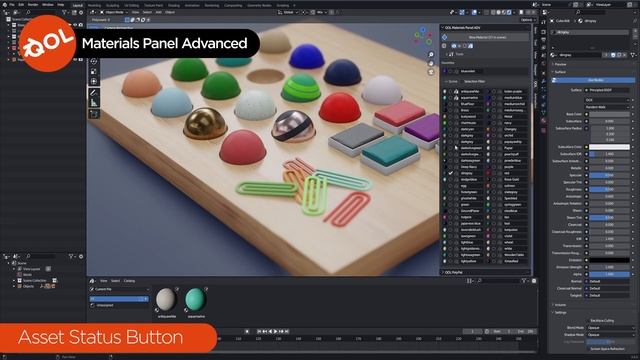Switch to Geometry Nodes workspace tab

click(260, 5)
